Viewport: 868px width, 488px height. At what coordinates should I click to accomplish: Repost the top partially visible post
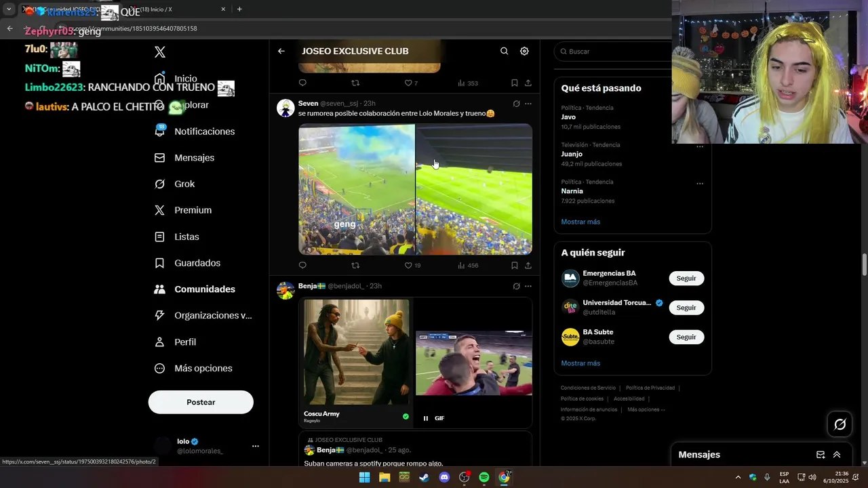click(x=355, y=83)
